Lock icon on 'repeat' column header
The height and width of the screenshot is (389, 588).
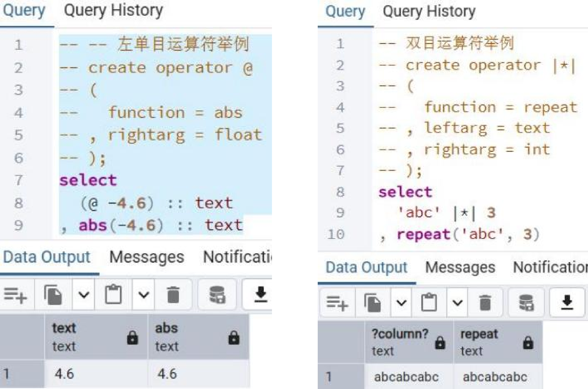[x=528, y=343]
